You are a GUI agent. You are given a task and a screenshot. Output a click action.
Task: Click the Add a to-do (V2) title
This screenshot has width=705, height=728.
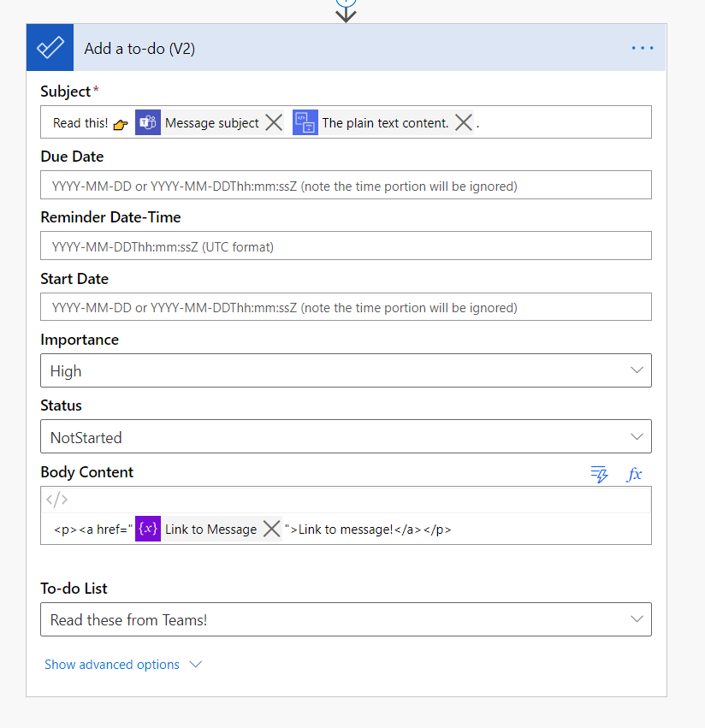coord(139,49)
